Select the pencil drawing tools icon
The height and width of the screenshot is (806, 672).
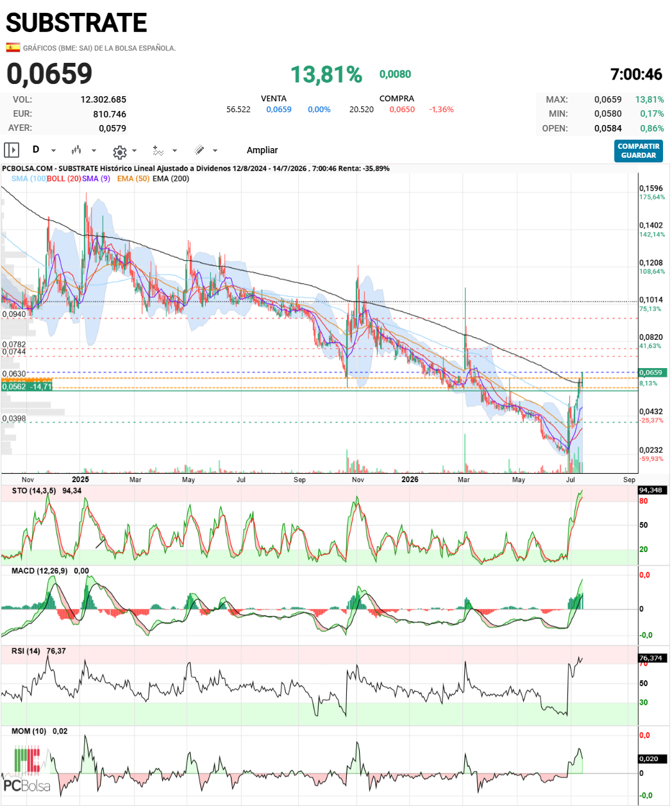tap(199, 150)
